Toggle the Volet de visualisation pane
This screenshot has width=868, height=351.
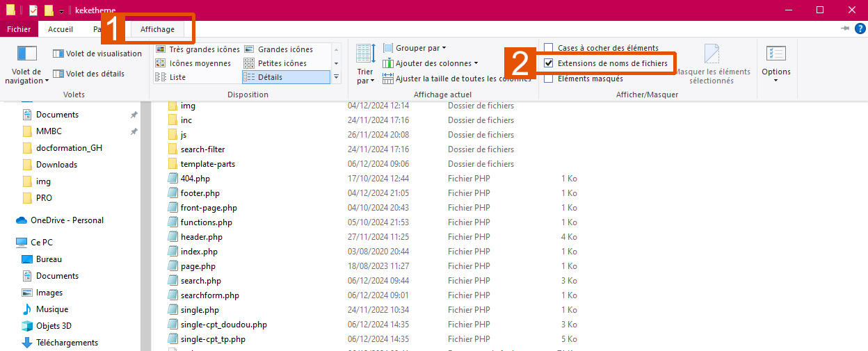coord(97,54)
